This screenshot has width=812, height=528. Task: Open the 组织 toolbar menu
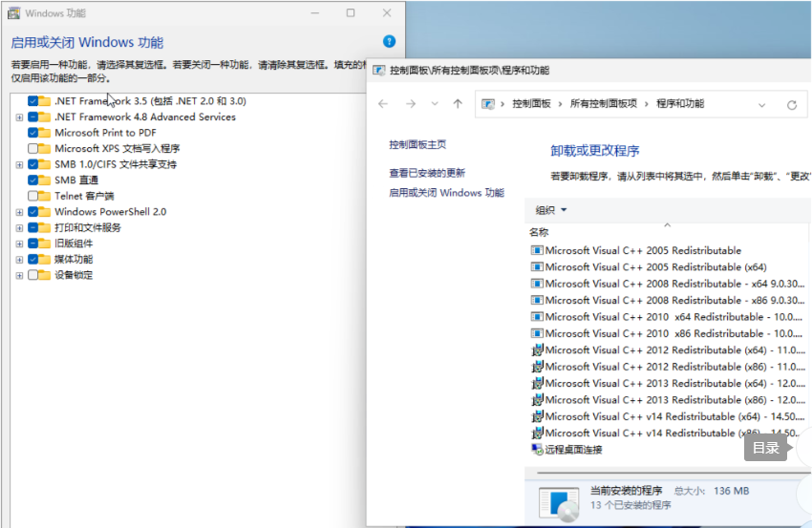551,210
